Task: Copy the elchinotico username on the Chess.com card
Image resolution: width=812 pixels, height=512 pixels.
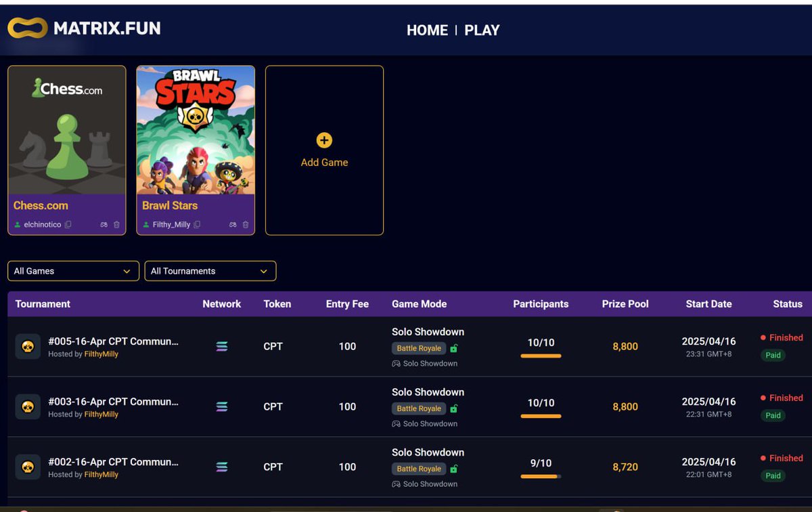Action: click(68, 225)
